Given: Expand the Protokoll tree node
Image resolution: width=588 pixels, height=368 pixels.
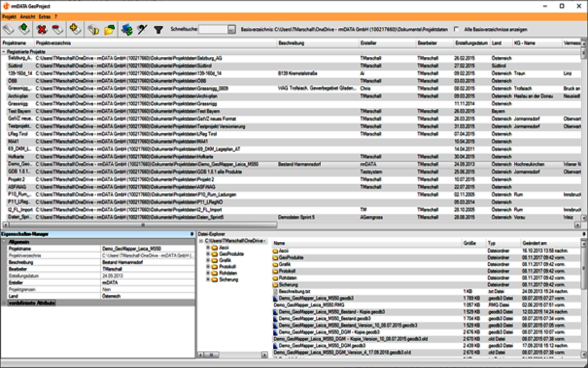Looking at the screenshot, I should click(x=208, y=267).
